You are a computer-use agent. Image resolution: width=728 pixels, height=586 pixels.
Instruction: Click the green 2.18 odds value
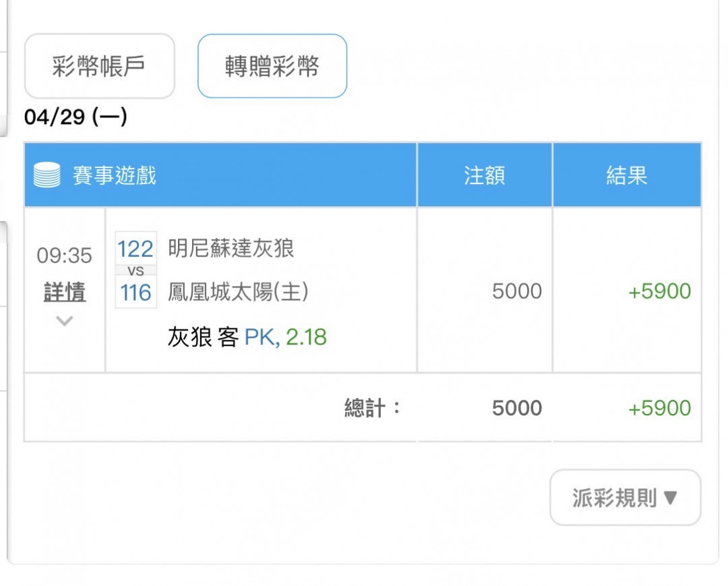coord(307,336)
